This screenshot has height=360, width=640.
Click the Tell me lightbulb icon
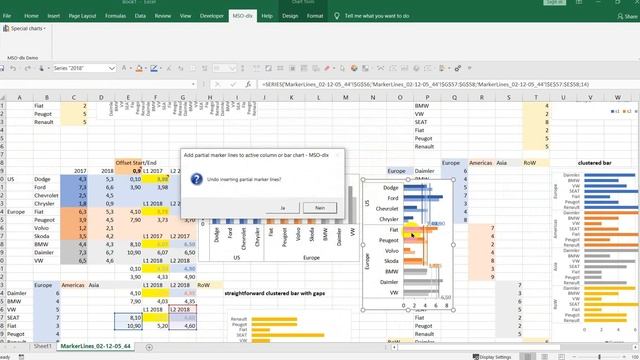[x=337, y=16]
